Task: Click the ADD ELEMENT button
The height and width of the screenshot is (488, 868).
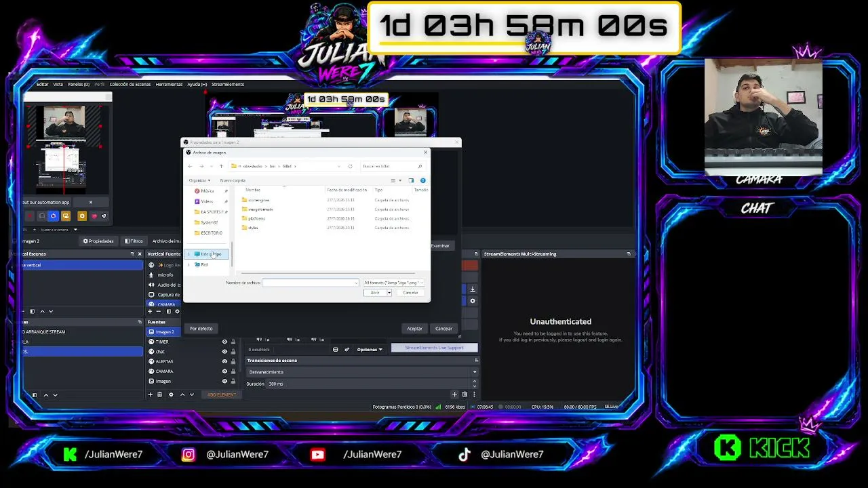Action: (222, 394)
